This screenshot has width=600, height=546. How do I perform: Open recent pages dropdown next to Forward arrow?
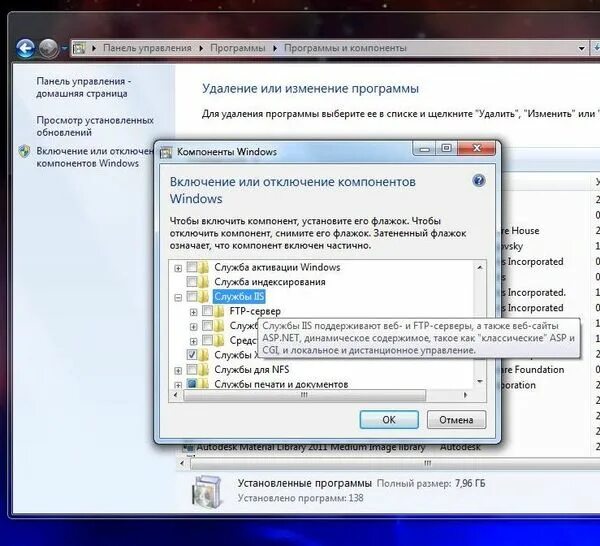pos(64,49)
